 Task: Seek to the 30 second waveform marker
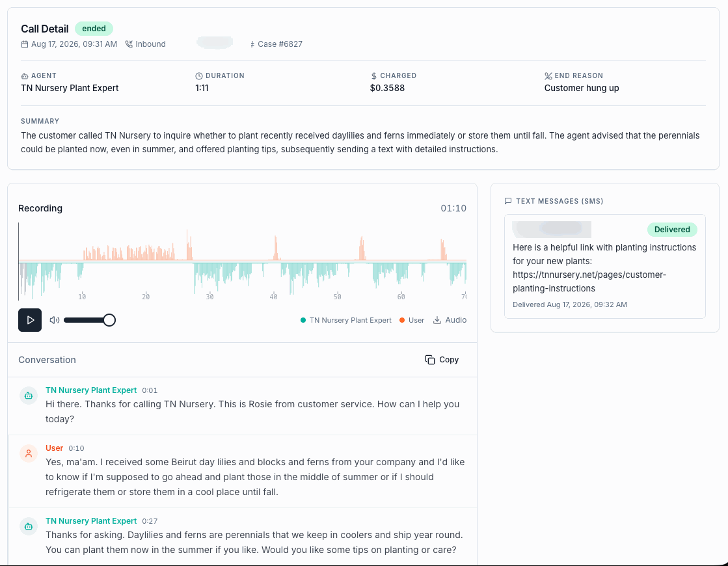(x=210, y=296)
